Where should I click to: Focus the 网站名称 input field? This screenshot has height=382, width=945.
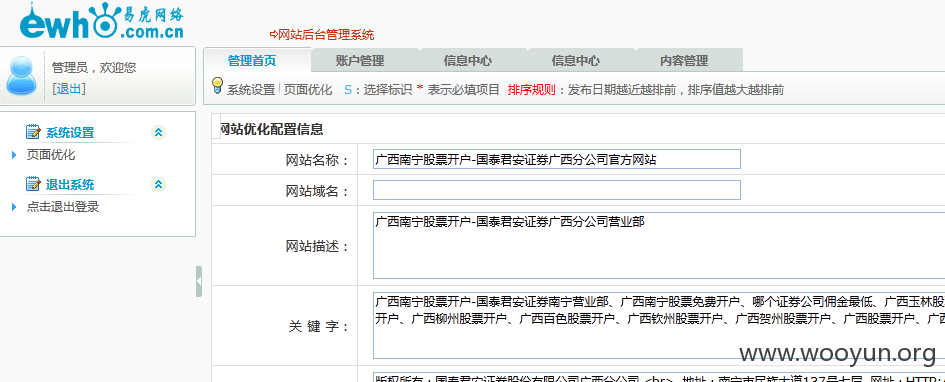pos(556,159)
